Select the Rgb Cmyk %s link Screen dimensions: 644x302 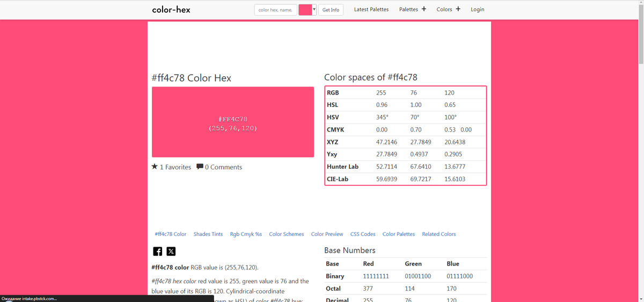246,234
